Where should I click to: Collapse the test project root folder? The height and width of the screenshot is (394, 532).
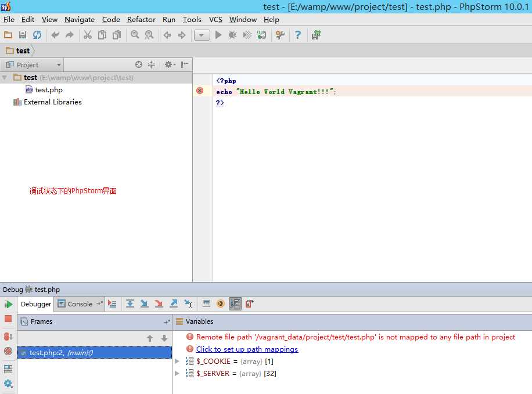[5, 78]
